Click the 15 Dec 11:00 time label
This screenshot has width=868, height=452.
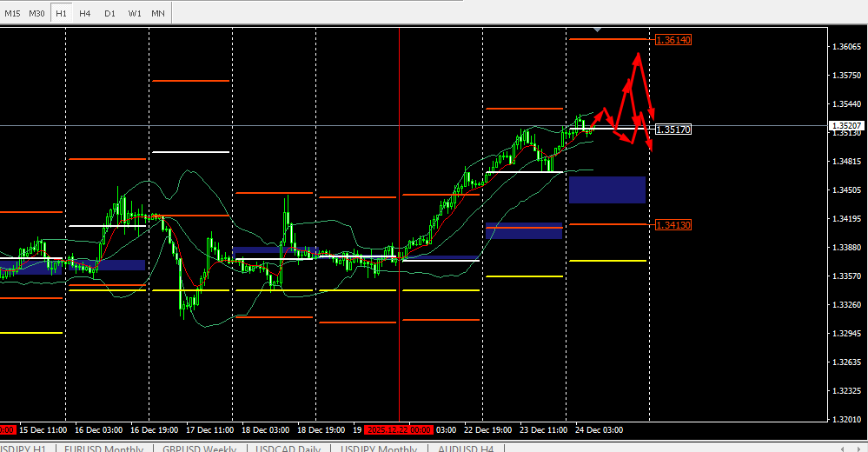pos(43,430)
